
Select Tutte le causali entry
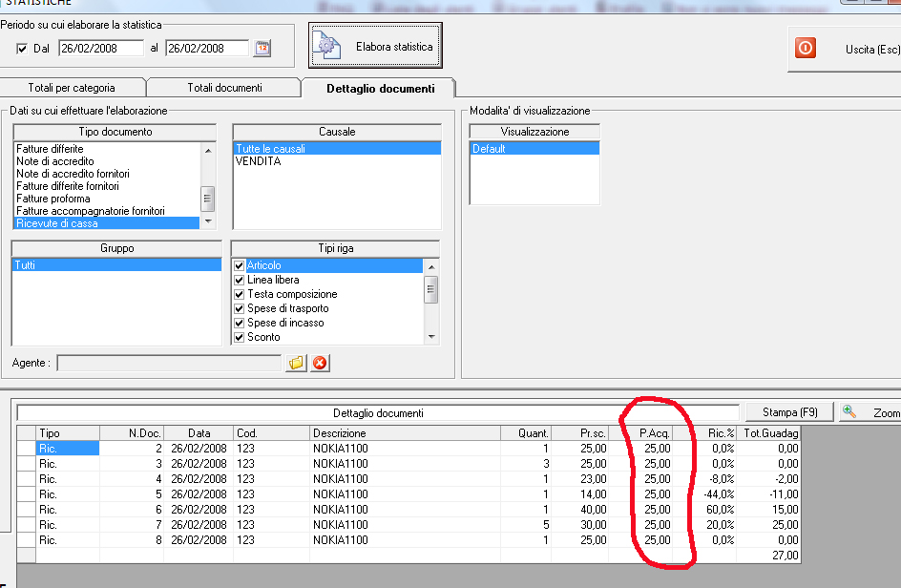[x=337, y=149]
